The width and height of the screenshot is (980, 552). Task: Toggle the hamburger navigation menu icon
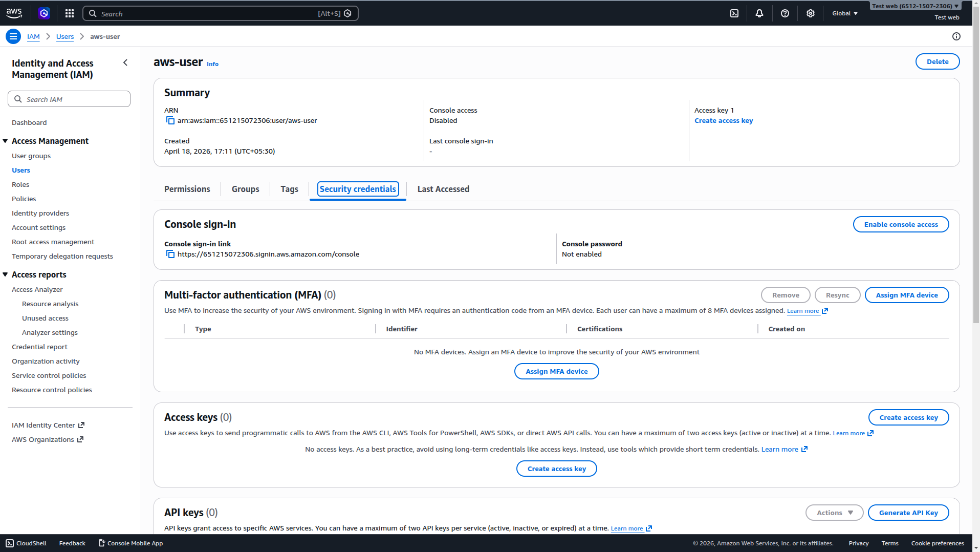point(13,36)
